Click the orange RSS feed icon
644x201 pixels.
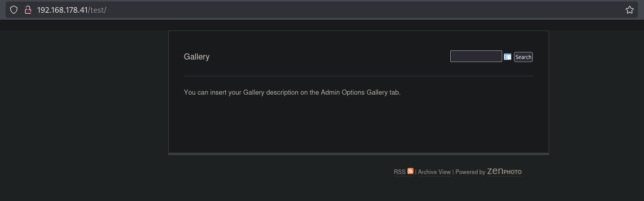coord(410,171)
